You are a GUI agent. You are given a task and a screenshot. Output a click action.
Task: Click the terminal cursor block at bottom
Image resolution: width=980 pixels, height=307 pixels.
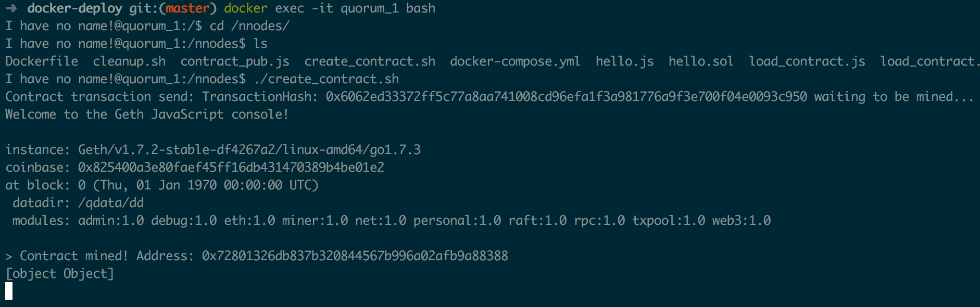pyautogui.click(x=9, y=291)
